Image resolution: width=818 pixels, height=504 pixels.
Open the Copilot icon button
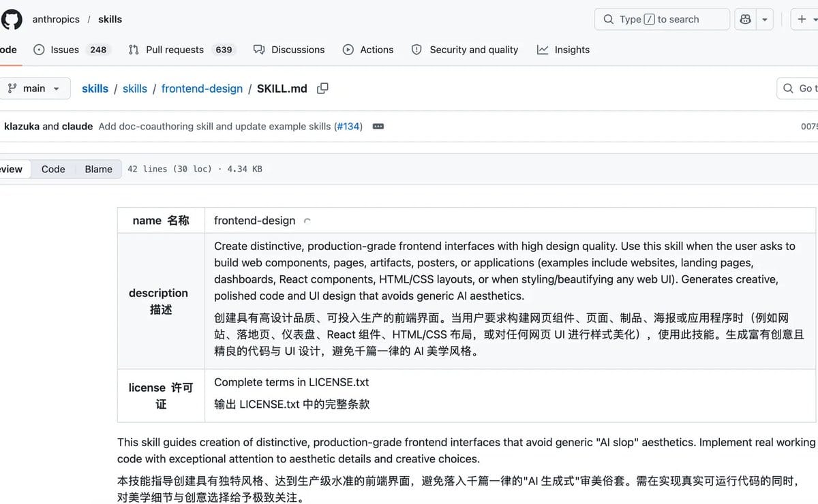pyautogui.click(x=745, y=19)
